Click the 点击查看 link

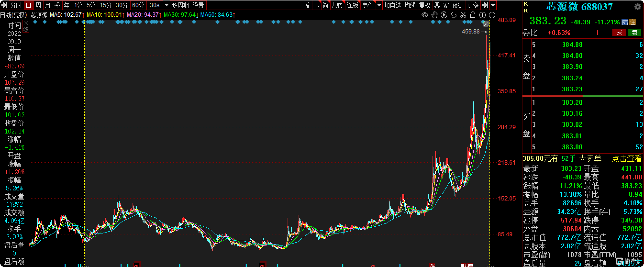pyautogui.click(x=626, y=158)
